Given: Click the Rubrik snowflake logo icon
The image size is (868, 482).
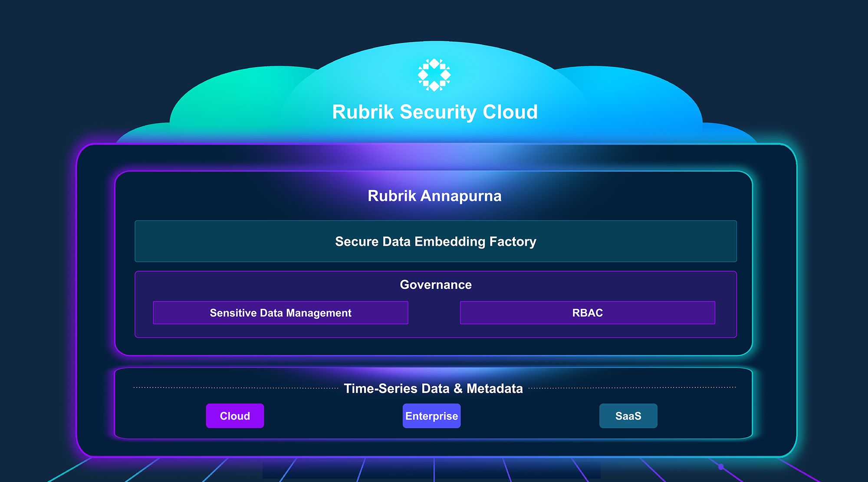Looking at the screenshot, I should click(x=434, y=75).
